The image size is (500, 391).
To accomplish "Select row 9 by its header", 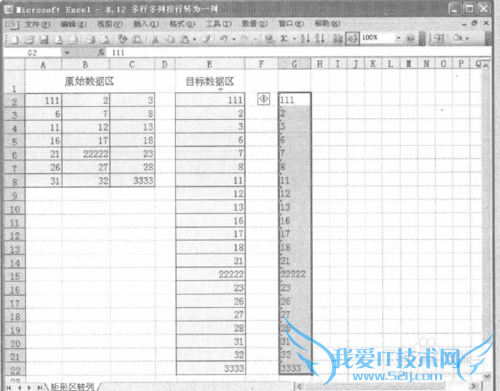I will 14,195.
